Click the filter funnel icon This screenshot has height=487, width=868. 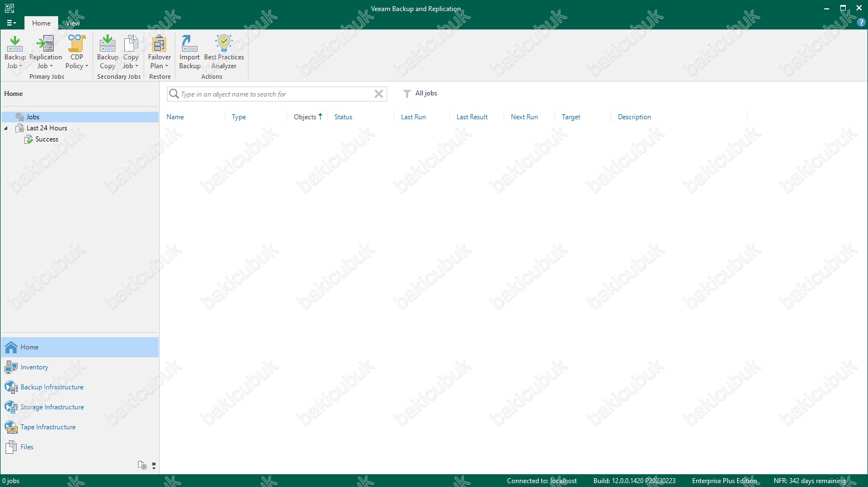(407, 94)
